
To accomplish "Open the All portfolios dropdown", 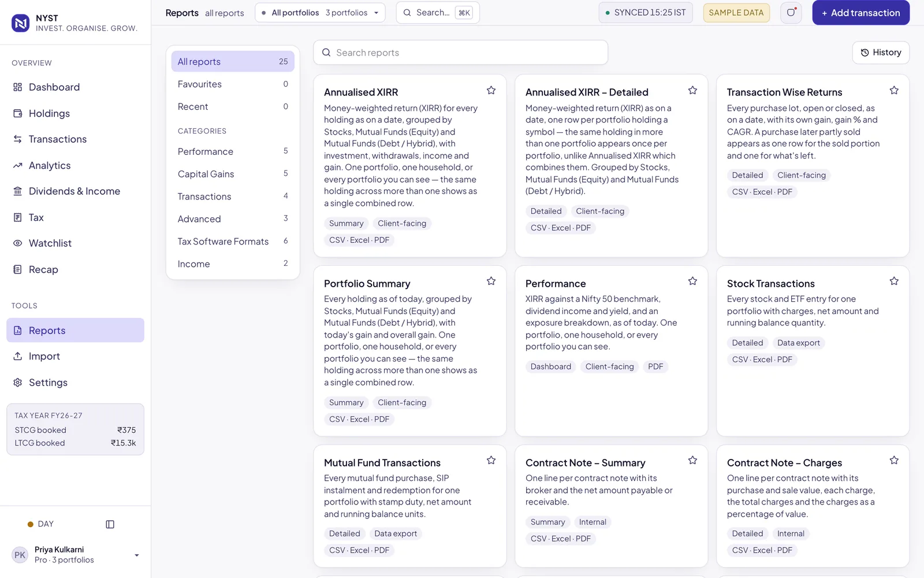I will [320, 13].
